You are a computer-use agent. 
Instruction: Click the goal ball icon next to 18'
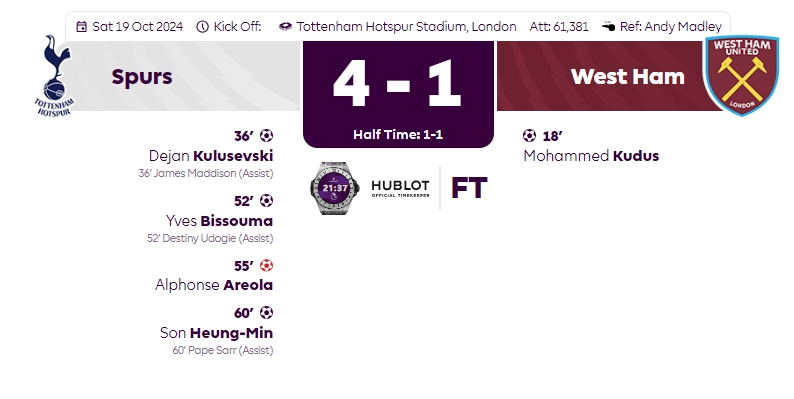click(529, 136)
